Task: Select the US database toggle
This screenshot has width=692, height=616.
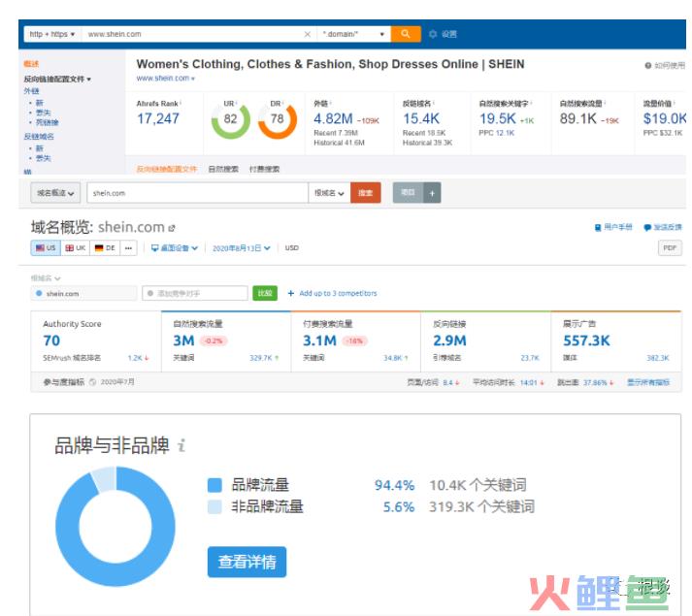Action: (x=46, y=248)
